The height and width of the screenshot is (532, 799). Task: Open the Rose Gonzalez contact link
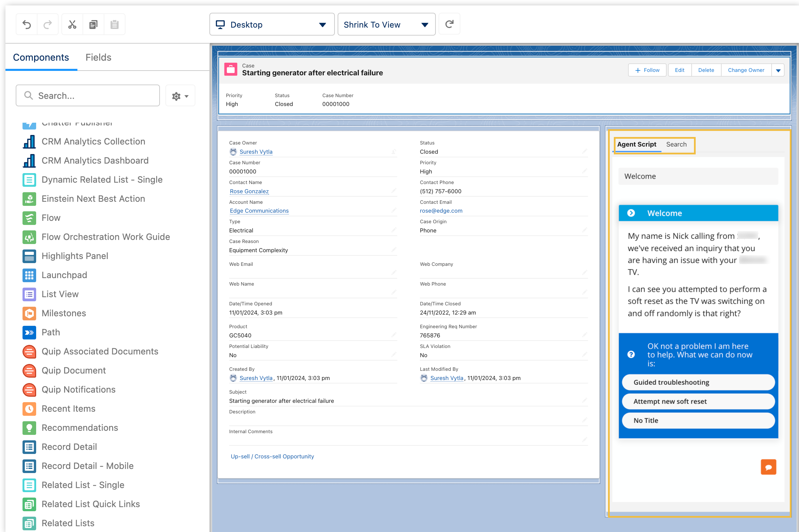(x=249, y=191)
